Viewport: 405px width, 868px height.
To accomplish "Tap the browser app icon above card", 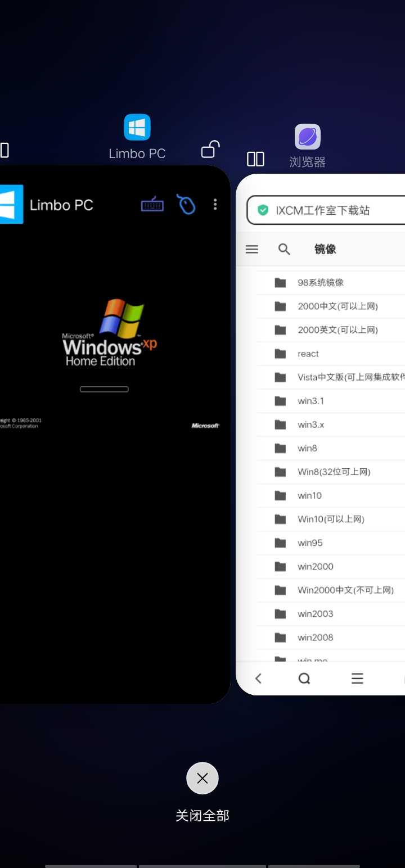I will click(308, 137).
